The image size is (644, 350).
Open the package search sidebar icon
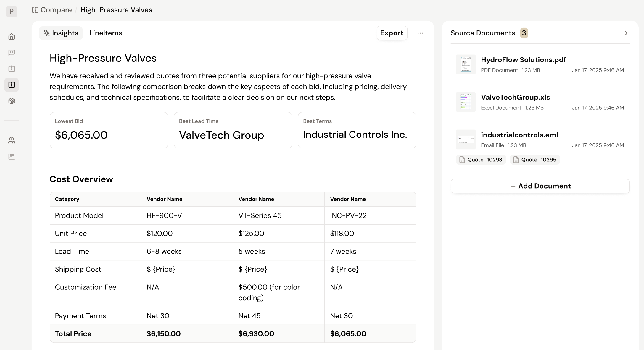tap(12, 101)
